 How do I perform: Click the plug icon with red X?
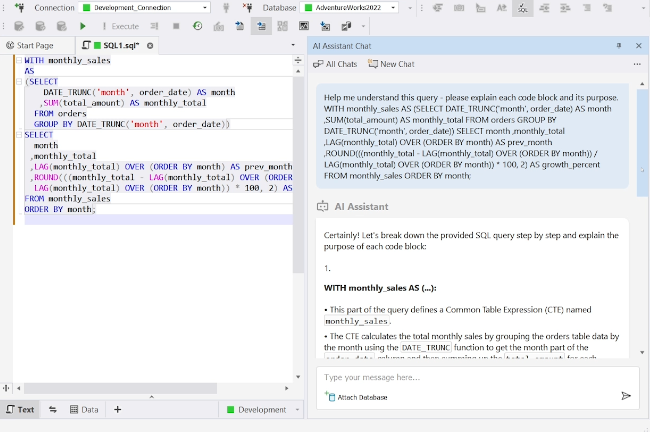click(x=247, y=7)
